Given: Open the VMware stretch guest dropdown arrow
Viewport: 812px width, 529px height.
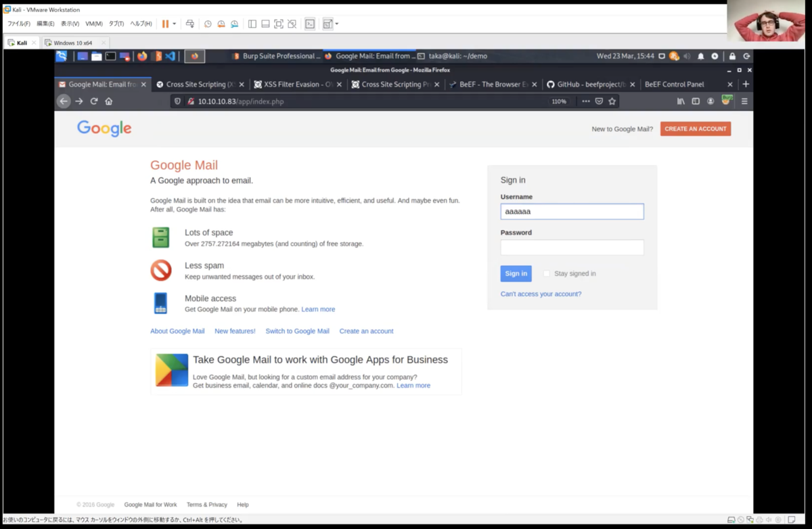Looking at the screenshot, I should [336, 24].
